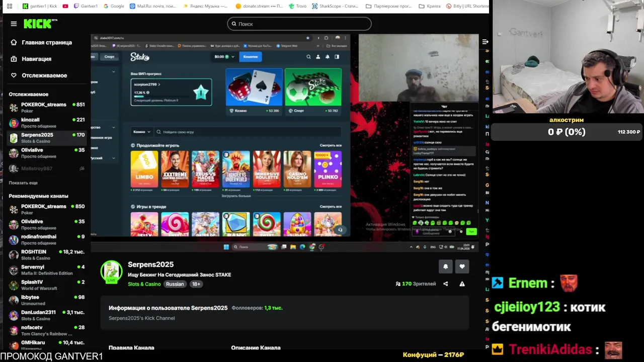Viewport: 644px width, 362px height.
Task: Click the Slots & Casino category link
Action: [144, 284]
